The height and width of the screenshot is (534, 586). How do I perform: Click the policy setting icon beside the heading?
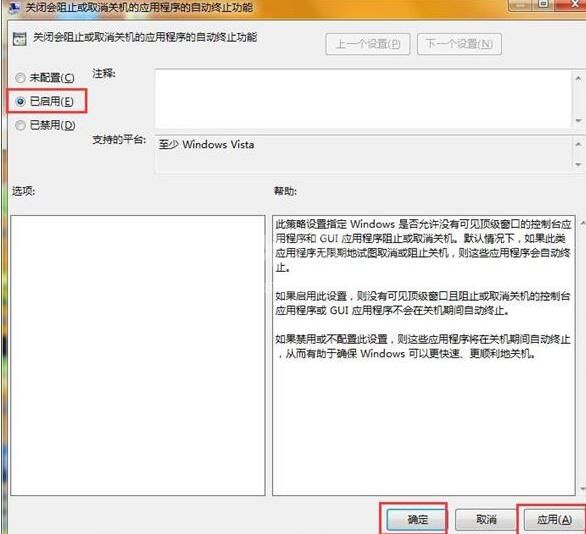coord(19,39)
